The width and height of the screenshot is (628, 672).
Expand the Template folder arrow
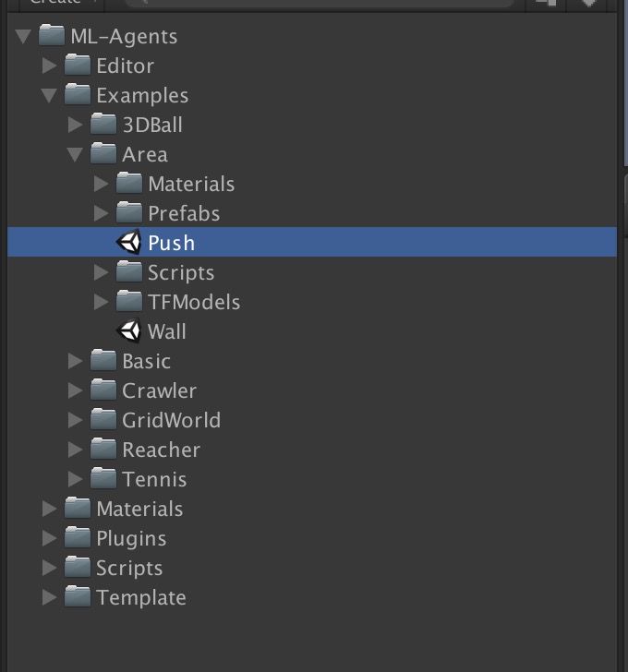(50, 598)
